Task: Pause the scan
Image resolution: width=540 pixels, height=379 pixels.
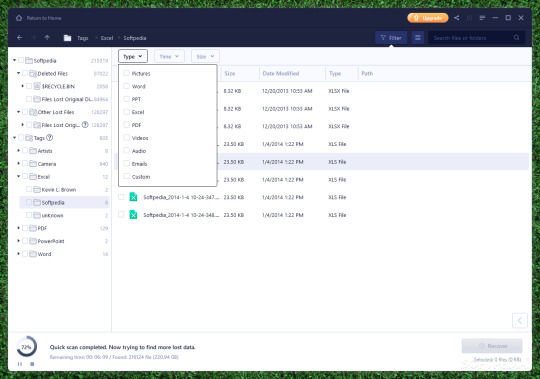Action: pyautogui.click(x=20, y=364)
